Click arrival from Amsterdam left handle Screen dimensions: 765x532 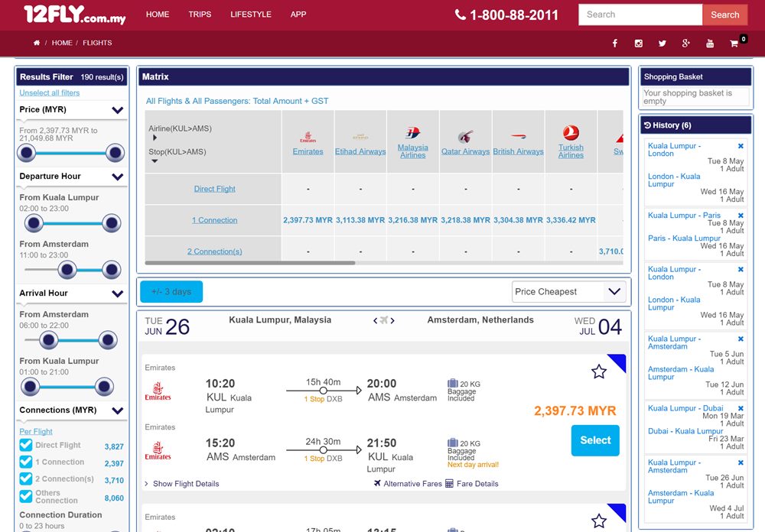tap(48, 340)
